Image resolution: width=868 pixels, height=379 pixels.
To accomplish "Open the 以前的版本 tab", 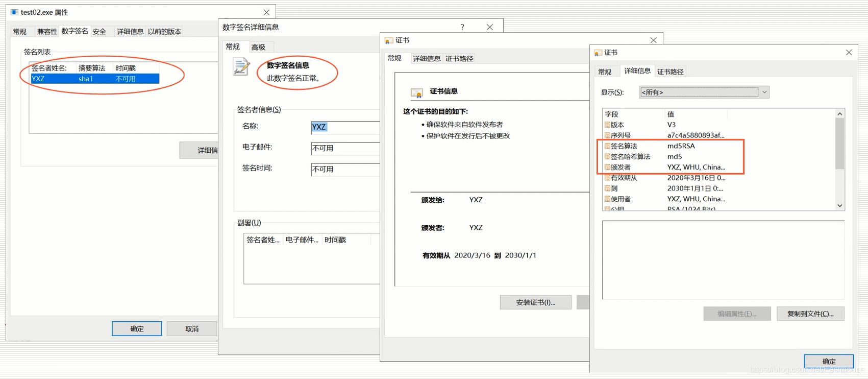I will pyautogui.click(x=164, y=32).
